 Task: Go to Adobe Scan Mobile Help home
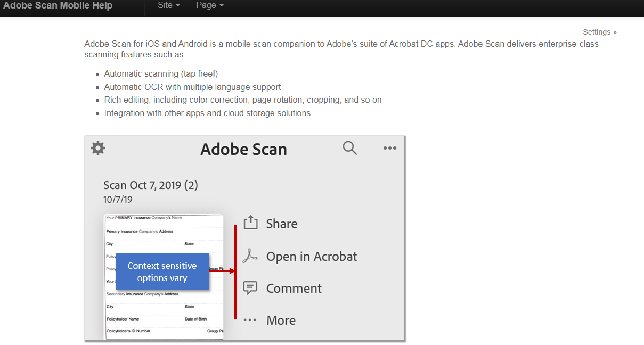coord(58,6)
